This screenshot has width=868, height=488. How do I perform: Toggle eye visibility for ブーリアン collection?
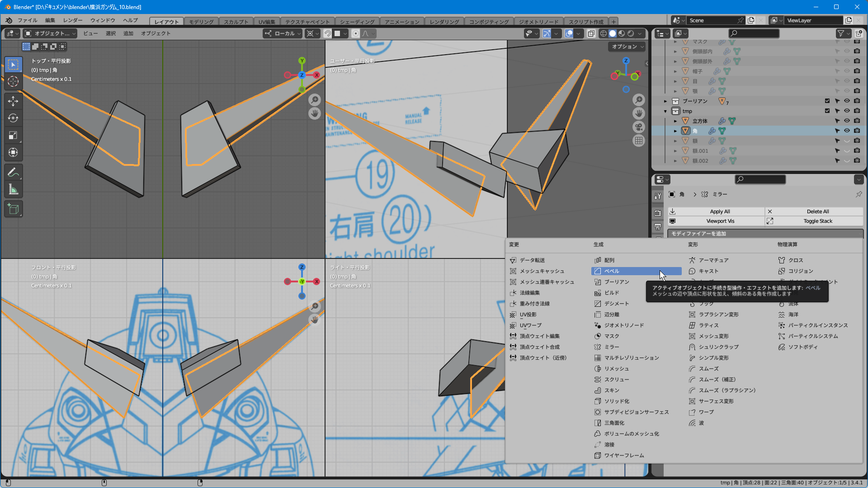point(847,101)
